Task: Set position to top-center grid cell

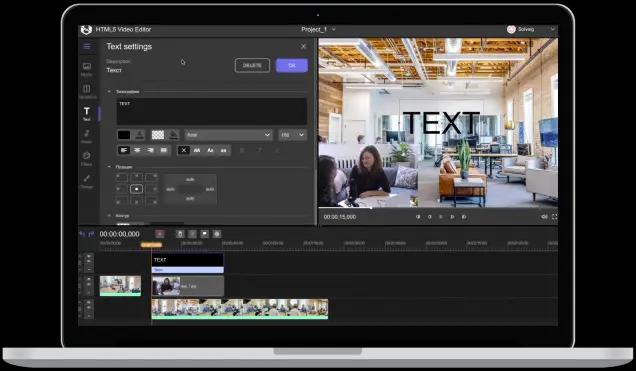Action: point(137,177)
